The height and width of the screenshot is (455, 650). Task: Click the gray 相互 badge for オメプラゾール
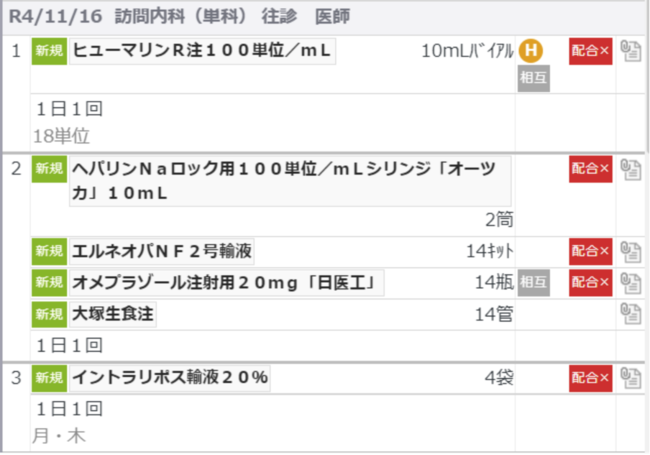point(534,283)
